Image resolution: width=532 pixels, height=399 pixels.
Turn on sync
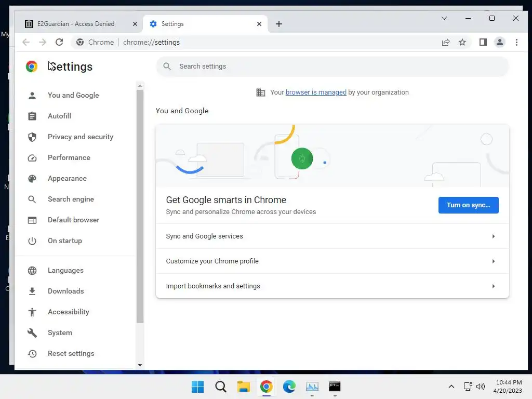pyautogui.click(x=468, y=205)
